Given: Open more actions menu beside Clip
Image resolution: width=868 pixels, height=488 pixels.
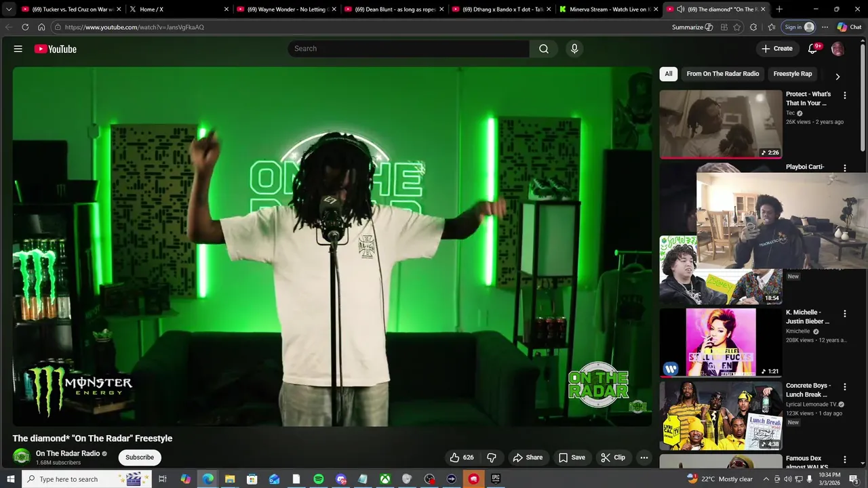Looking at the screenshot, I should [644, 457].
